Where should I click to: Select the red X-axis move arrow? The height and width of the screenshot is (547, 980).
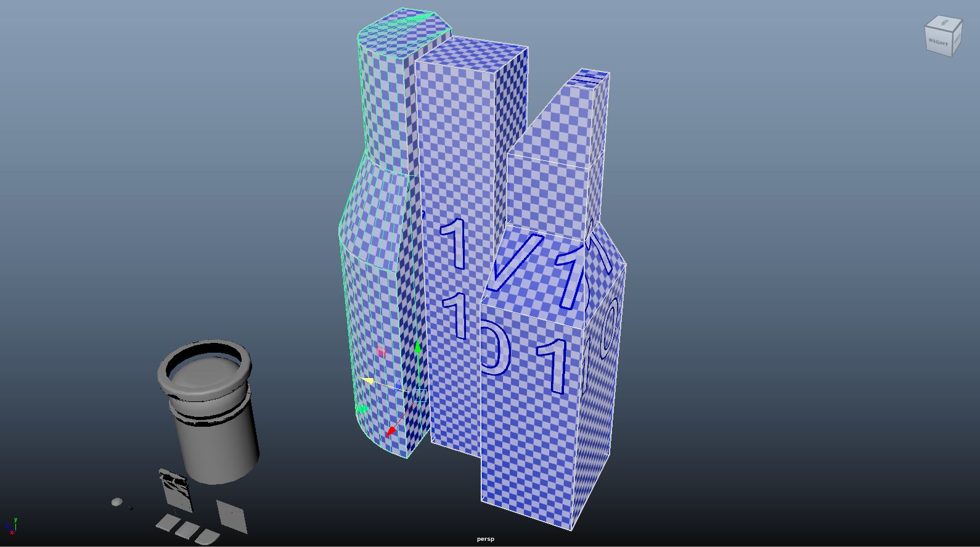coord(391,432)
